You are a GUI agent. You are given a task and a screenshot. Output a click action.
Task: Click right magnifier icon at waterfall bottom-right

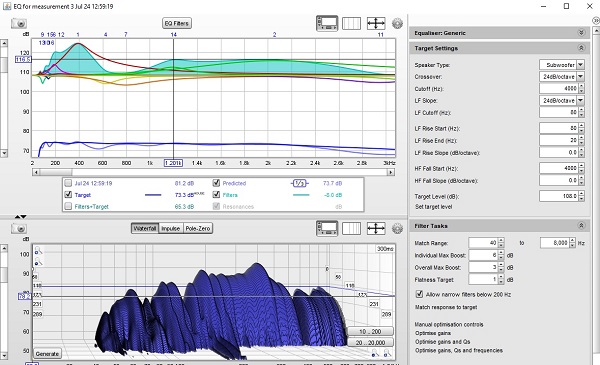tap(387, 353)
